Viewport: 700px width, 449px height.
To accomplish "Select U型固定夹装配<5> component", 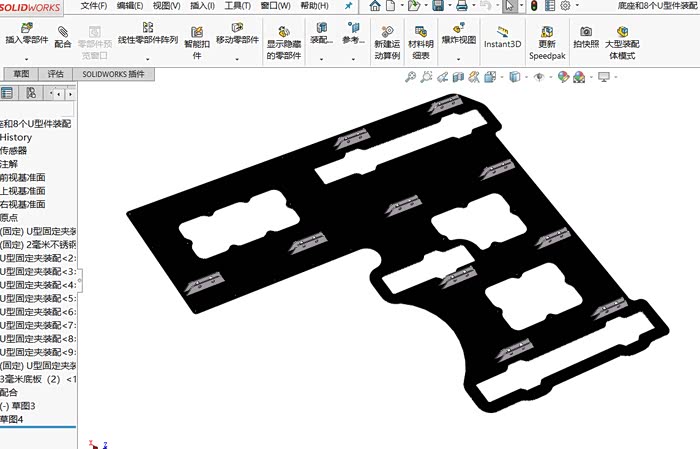I will (x=38, y=298).
